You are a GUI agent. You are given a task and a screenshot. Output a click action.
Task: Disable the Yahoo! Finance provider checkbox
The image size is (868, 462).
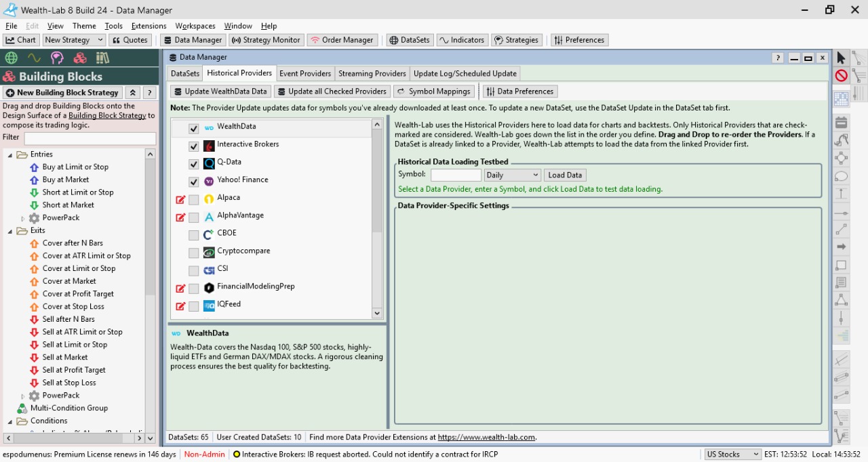click(x=194, y=182)
